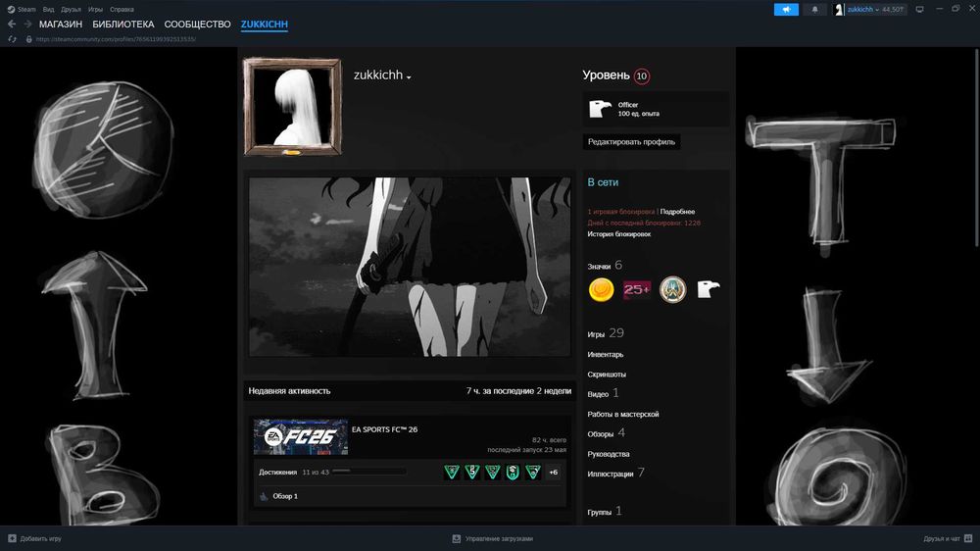Open the История блокировок link
Viewport: 980px width, 551px height.
pos(618,234)
